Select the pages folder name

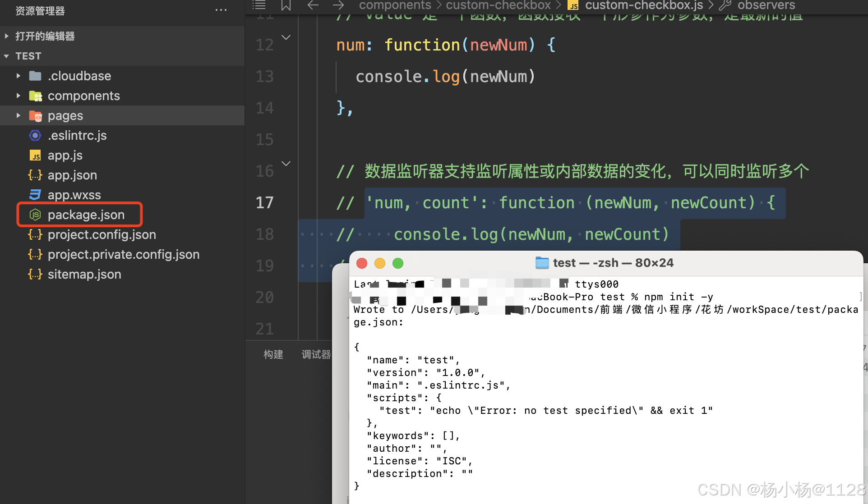pos(65,115)
